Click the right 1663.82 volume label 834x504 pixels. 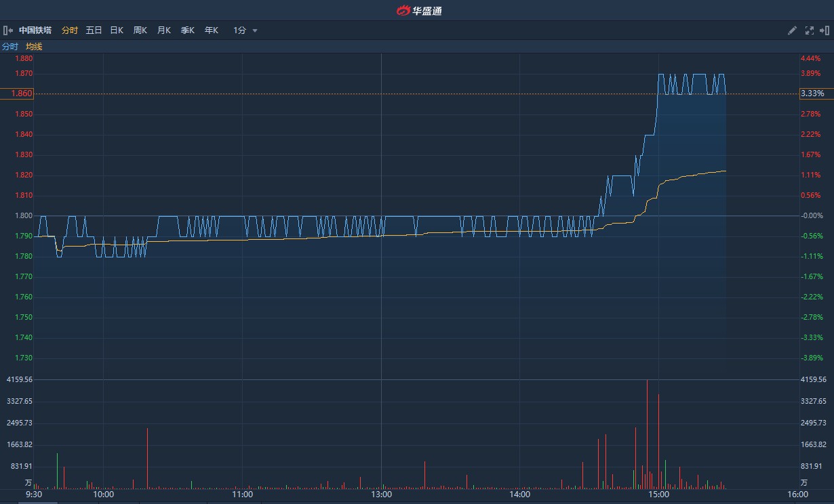[x=814, y=444]
